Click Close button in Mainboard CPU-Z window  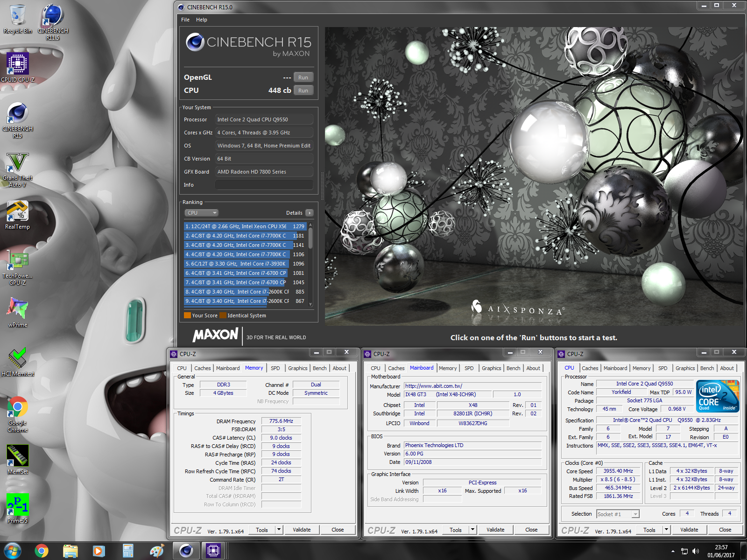click(531, 530)
